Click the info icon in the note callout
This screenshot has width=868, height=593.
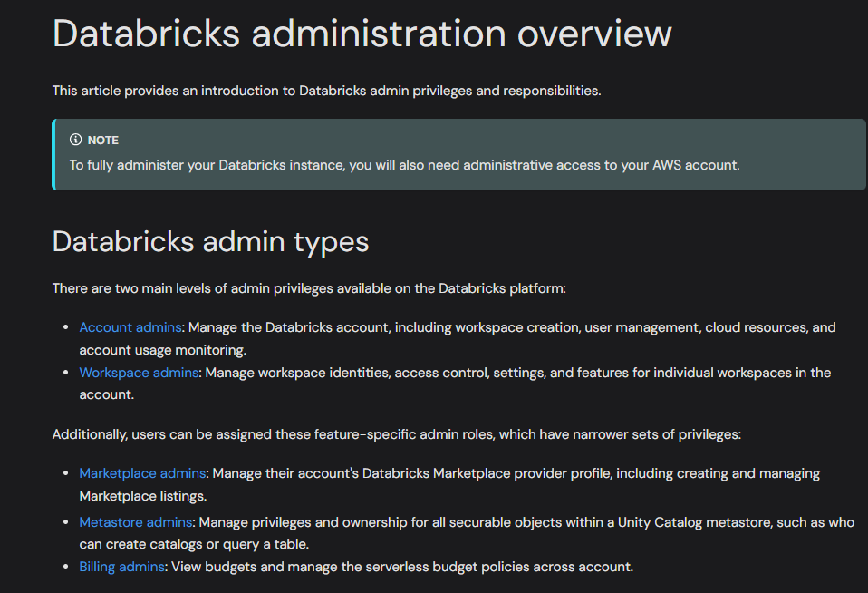pyautogui.click(x=75, y=141)
